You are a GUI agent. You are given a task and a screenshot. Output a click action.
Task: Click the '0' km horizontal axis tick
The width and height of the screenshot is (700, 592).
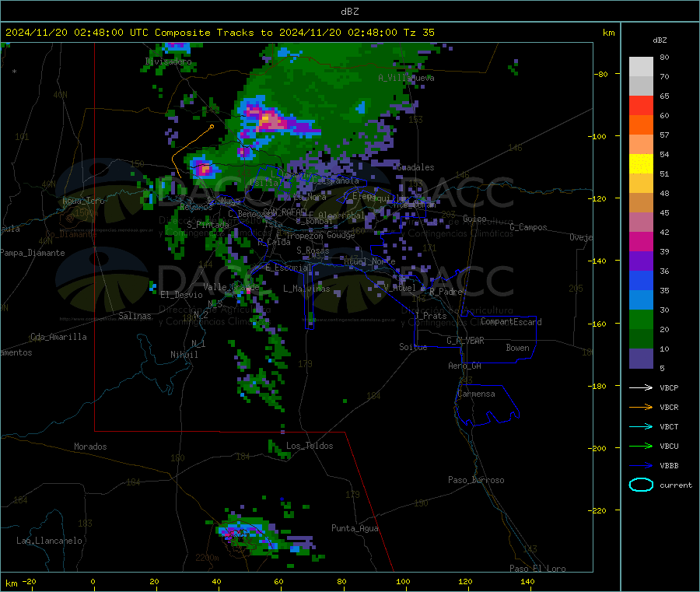[93, 581]
